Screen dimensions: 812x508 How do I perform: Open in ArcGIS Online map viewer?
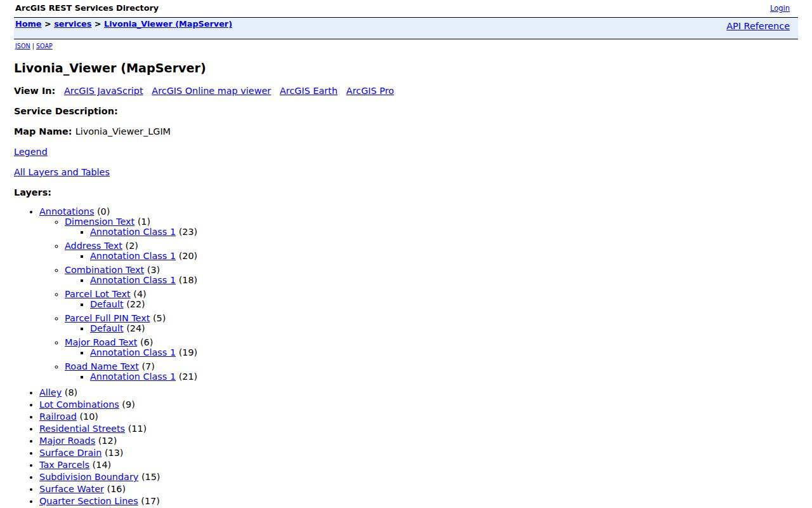click(211, 91)
